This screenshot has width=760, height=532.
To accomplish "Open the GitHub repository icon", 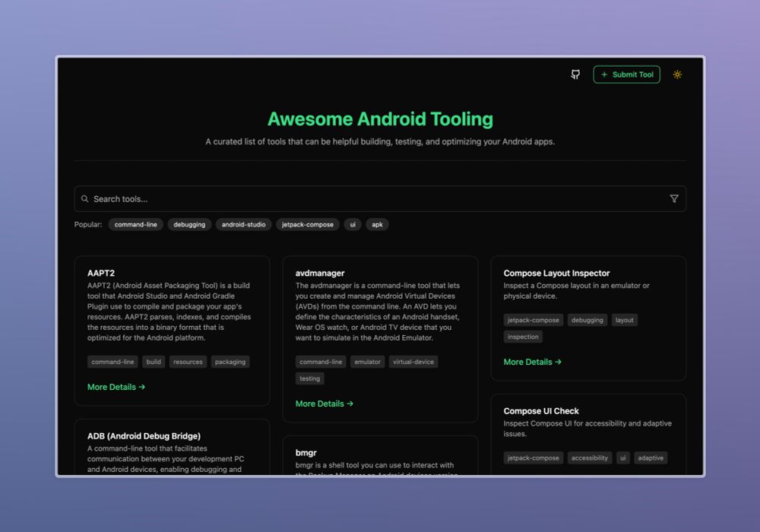I will pyautogui.click(x=575, y=74).
